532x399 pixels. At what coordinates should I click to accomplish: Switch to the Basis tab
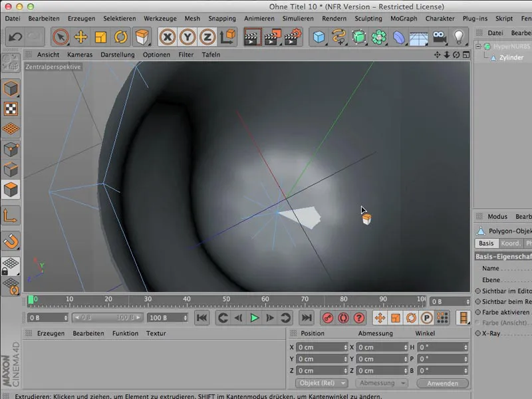pyautogui.click(x=486, y=243)
